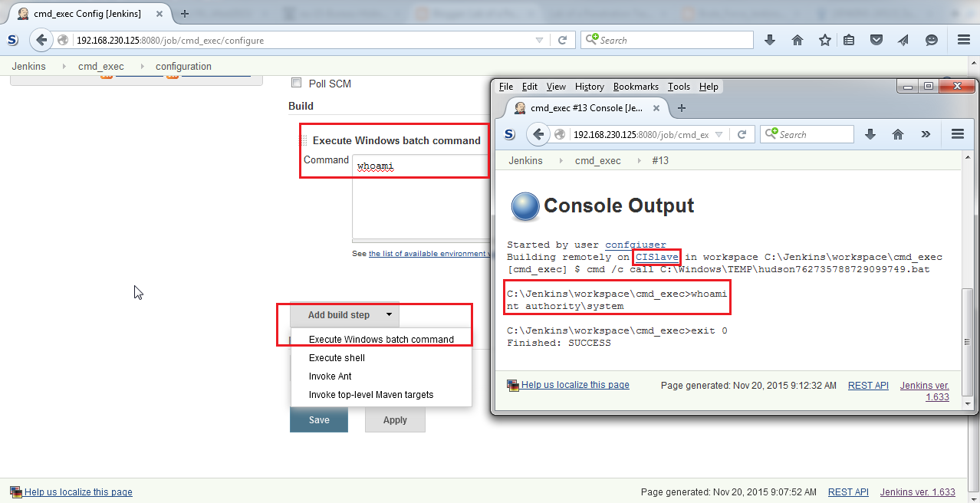Open the bookmarks list icon in main toolbar
Viewport: 980px width, 503px height.
(849, 40)
